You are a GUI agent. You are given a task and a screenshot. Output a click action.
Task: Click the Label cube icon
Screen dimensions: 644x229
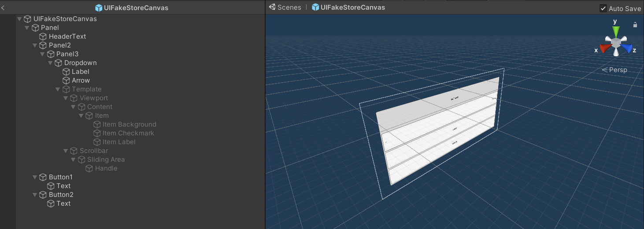click(66, 72)
